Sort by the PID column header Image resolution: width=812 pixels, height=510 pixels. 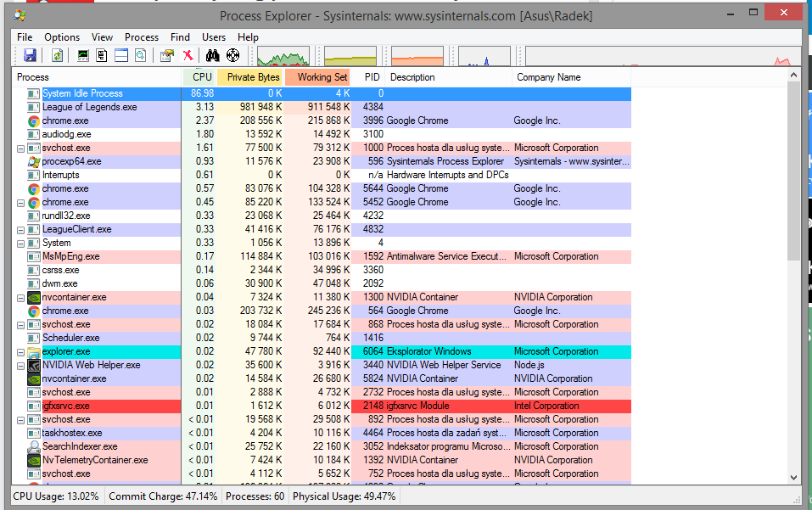tap(368, 77)
